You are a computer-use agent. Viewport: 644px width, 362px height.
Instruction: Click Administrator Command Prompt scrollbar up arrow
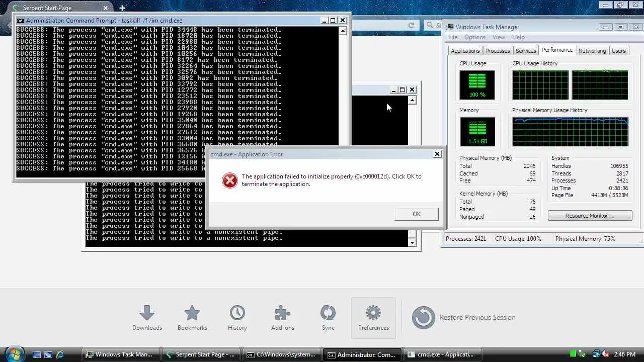[343, 31]
